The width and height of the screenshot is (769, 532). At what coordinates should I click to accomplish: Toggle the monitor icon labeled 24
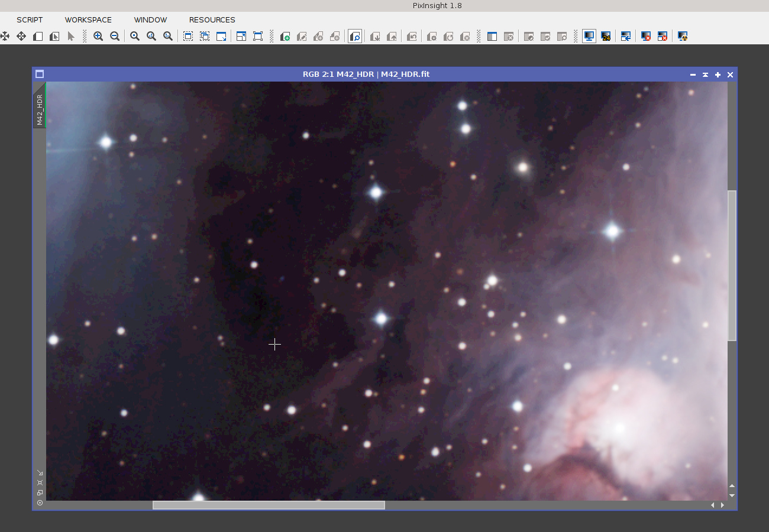[606, 36]
